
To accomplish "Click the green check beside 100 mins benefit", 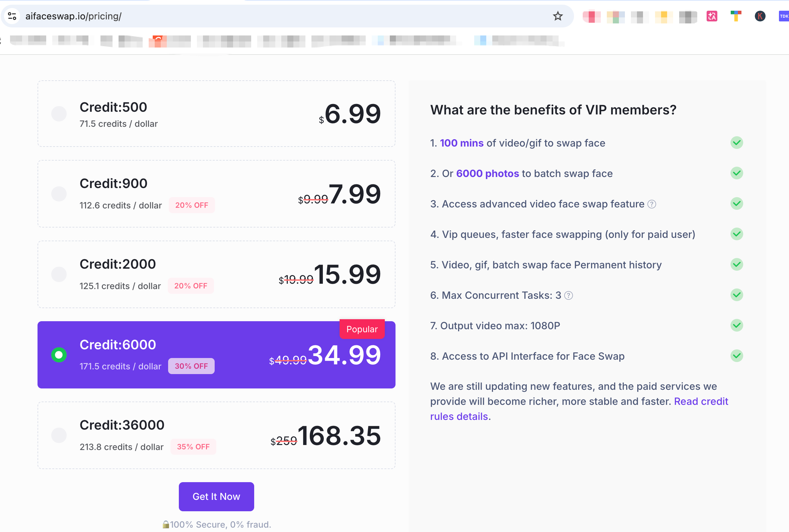I will [736, 143].
